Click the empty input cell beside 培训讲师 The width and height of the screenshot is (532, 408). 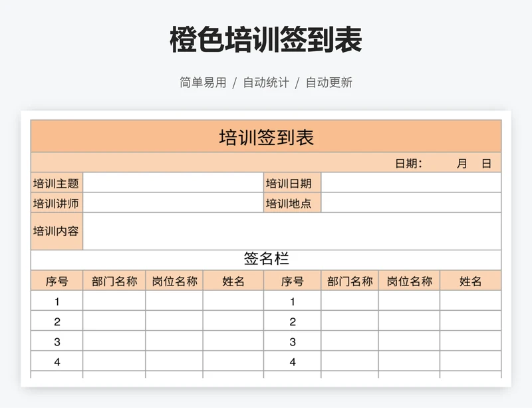(173, 203)
